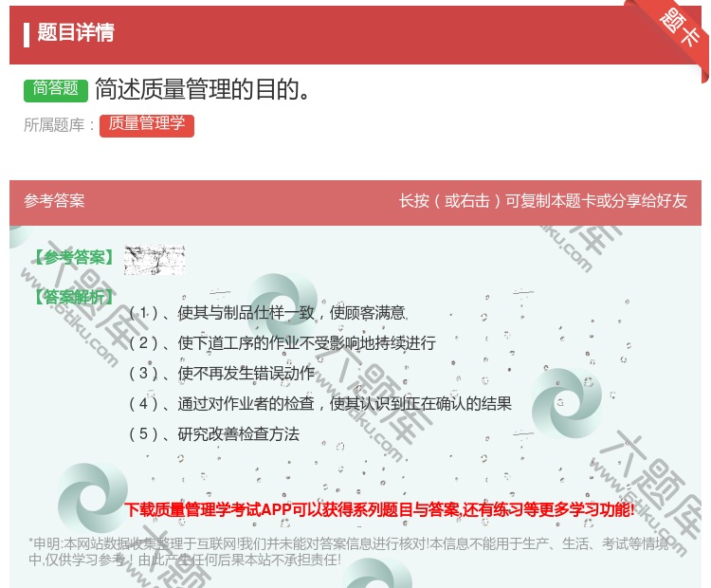Click the green 简答题 label

click(x=56, y=89)
